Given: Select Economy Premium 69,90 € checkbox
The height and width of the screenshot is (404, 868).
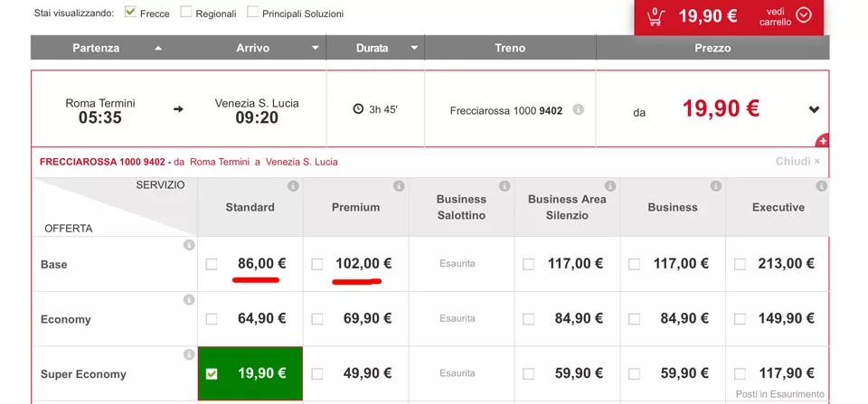Looking at the screenshot, I should coord(317,319).
